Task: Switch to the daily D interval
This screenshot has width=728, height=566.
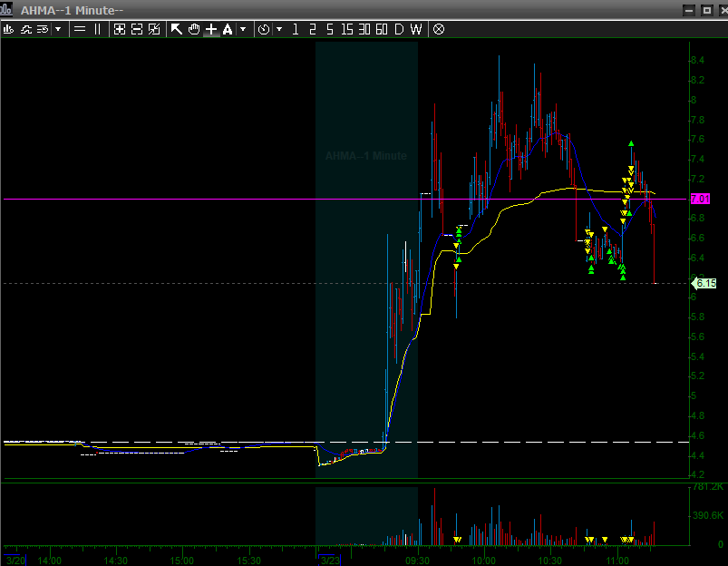Action: point(399,29)
